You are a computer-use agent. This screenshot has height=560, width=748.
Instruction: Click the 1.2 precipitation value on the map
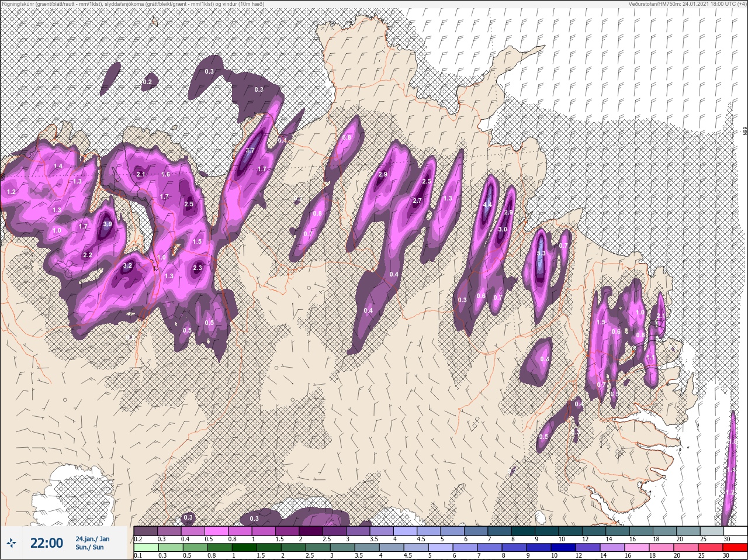[11, 192]
